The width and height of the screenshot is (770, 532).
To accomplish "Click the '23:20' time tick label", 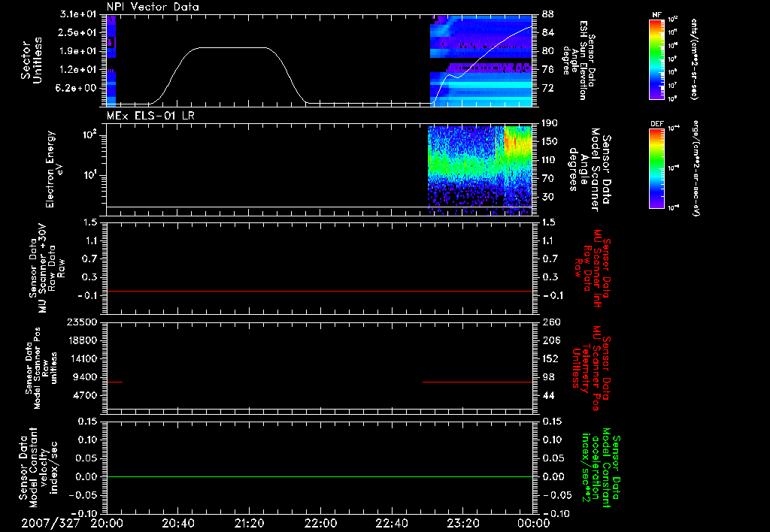I will [462, 523].
